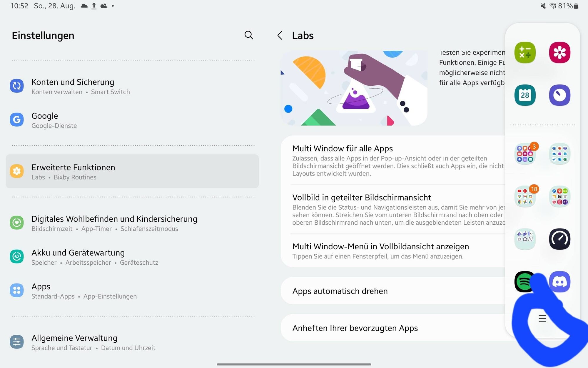Open Akku und Gerätewartung
The image size is (588, 368).
[132, 257]
